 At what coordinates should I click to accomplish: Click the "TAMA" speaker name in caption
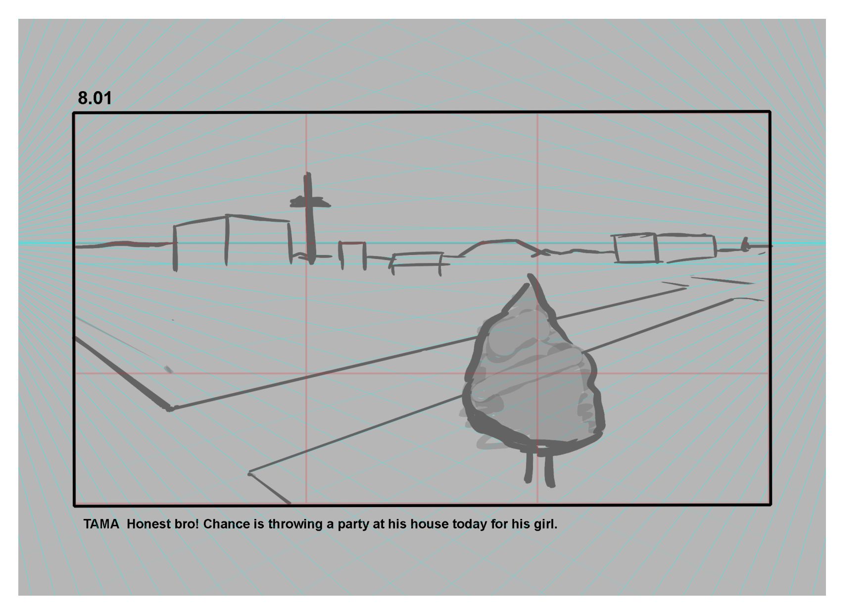coord(101,524)
